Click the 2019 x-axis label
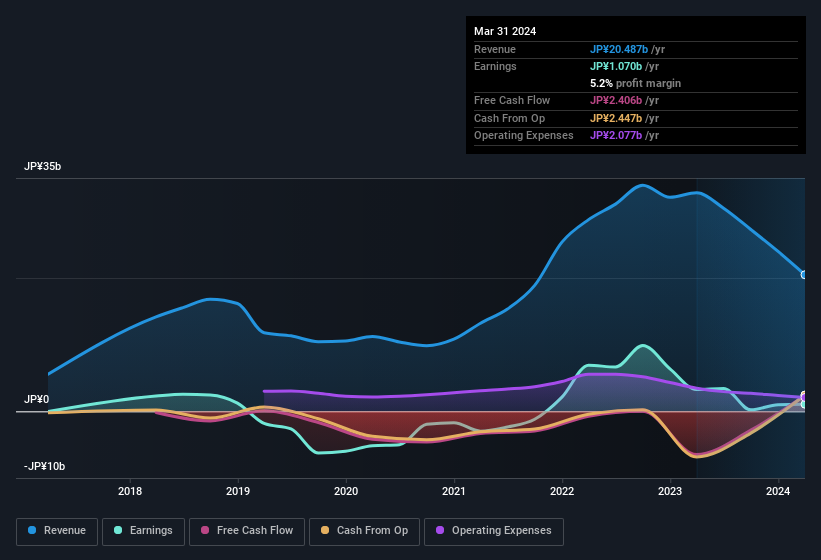821x560 pixels. pyautogui.click(x=238, y=491)
